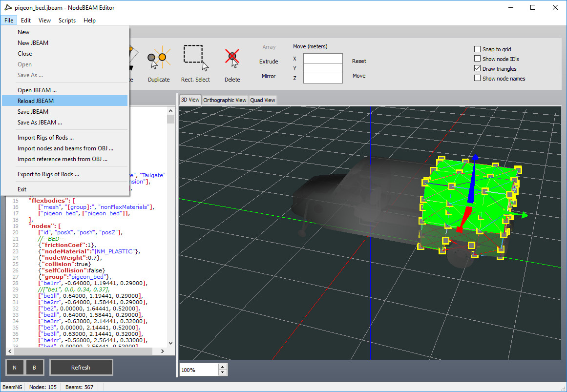
Task: Click the Nodes: 105 status bar entry
Action: coord(42,387)
